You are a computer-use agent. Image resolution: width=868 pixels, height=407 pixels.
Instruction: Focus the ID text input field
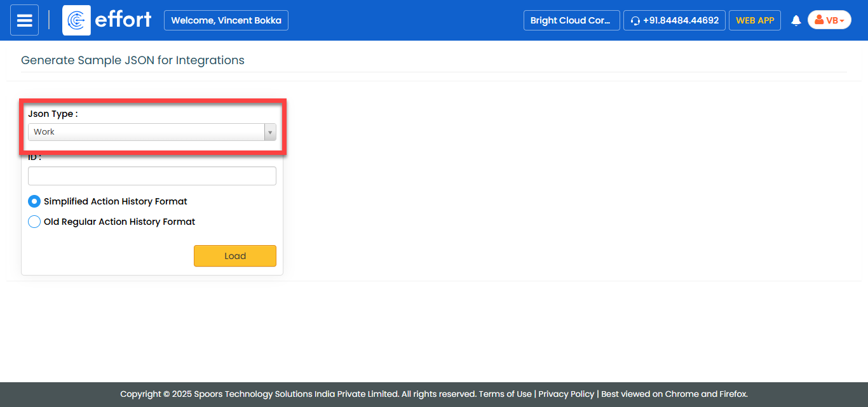[152, 176]
